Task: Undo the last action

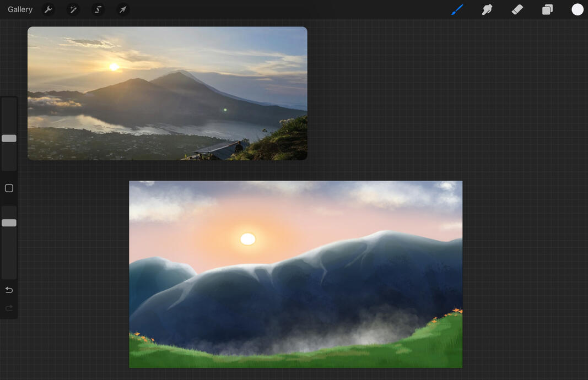Action: coord(9,290)
